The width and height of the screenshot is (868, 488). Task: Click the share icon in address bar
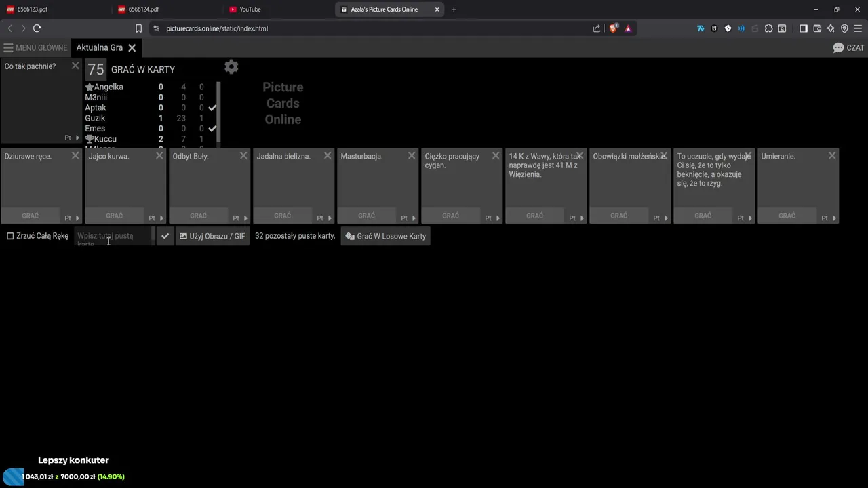tap(597, 28)
